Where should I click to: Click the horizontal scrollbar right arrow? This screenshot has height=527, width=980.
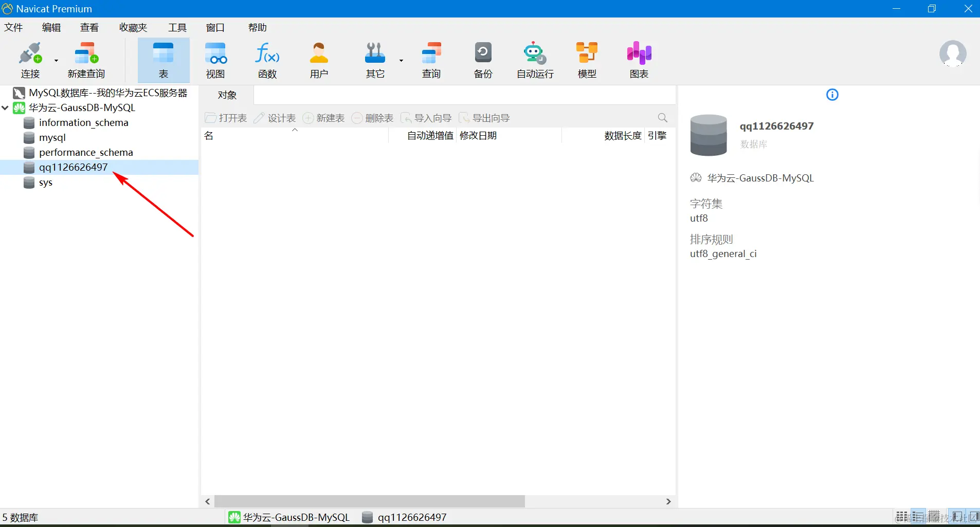(668, 501)
